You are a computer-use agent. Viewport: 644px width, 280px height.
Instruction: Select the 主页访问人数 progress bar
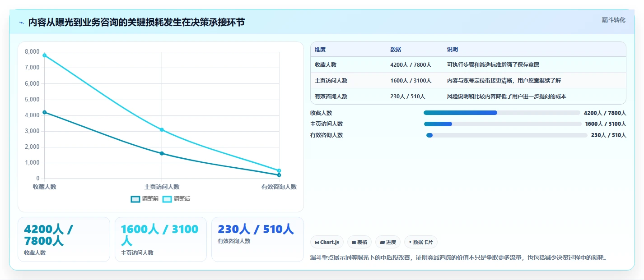pos(503,124)
